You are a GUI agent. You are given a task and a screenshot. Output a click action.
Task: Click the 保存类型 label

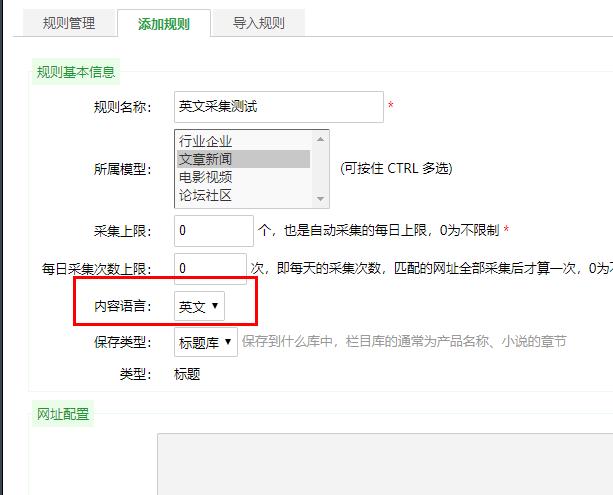tap(122, 343)
